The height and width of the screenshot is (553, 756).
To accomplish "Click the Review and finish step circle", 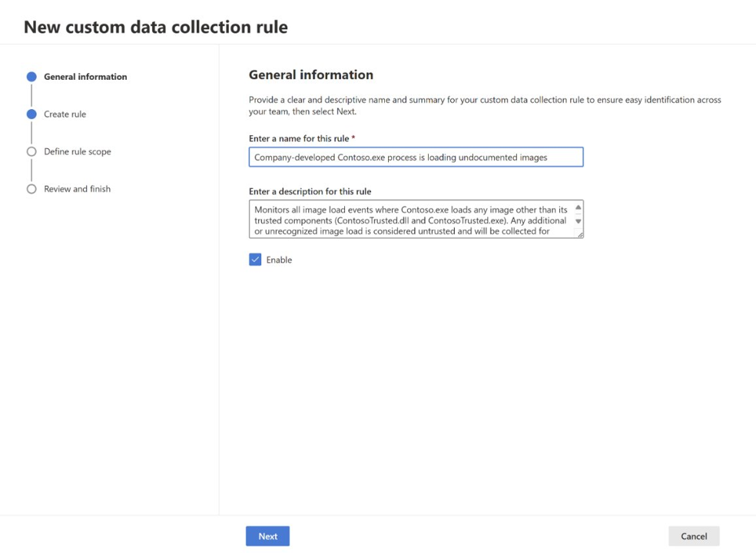I will 31,189.
